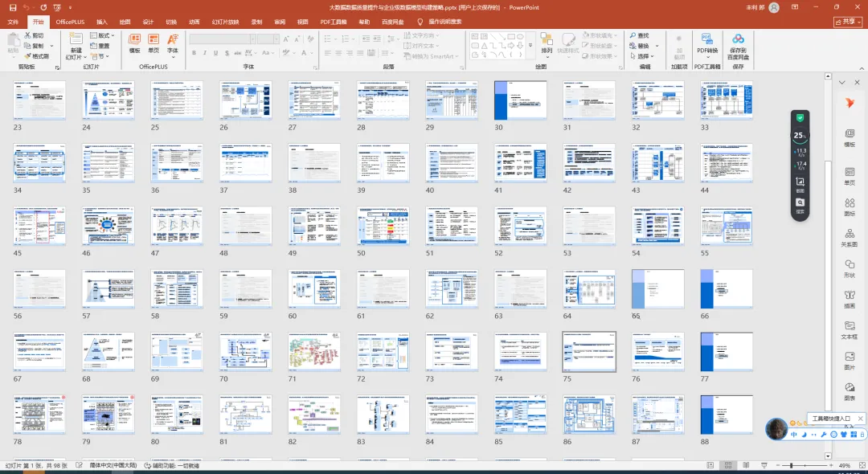Open the shapes (形状) sidebar panel
Image resolution: width=868 pixels, height=474 pixels.
click(850, 269)
